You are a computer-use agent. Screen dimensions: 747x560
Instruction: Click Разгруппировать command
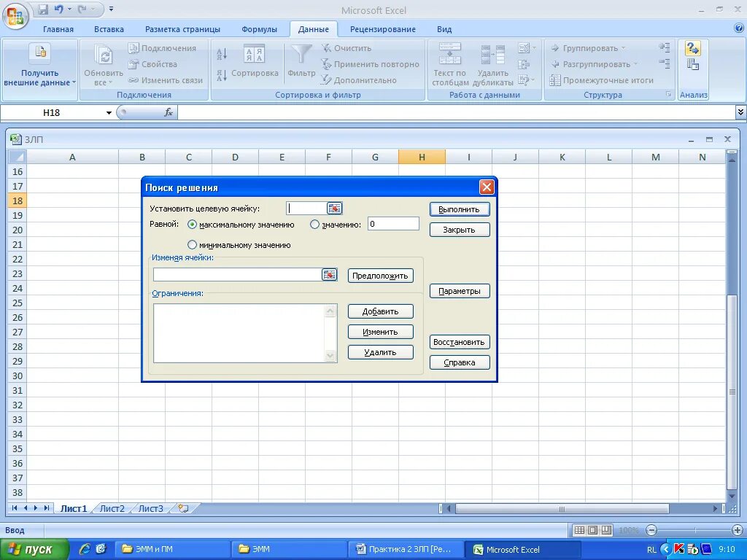tap(594, 64)
